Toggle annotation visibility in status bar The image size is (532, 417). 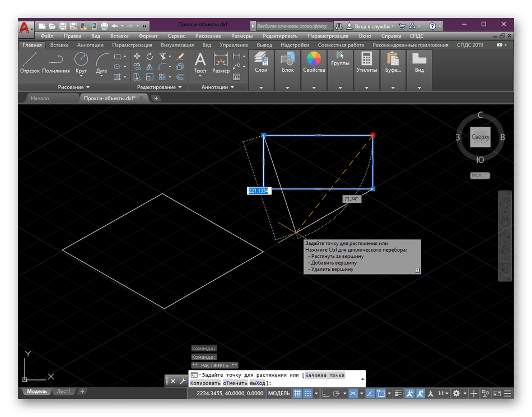410,393
